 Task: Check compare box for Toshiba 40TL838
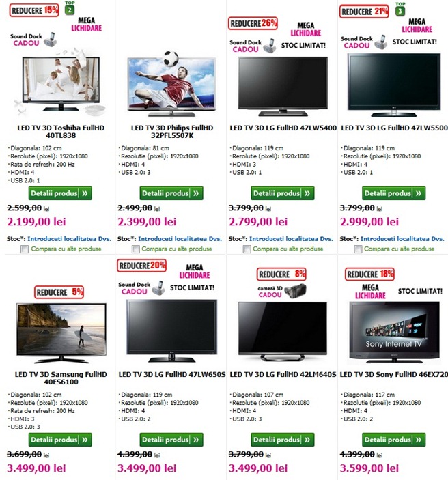tap(25, 249)
